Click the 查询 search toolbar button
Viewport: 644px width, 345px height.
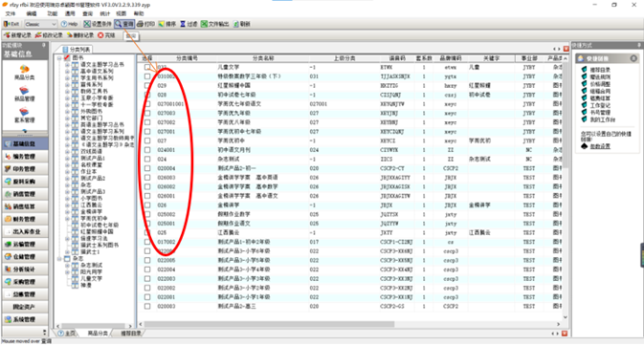point(124,24)
